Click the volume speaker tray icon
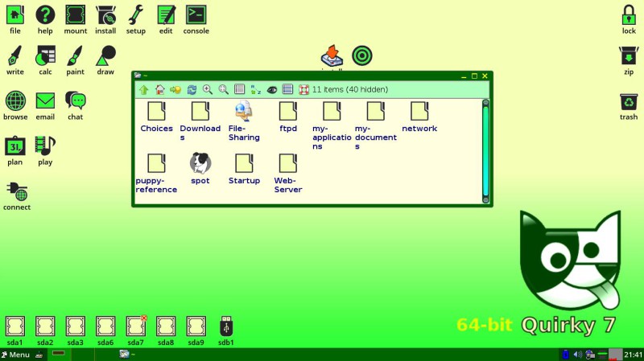 [578, 354]
